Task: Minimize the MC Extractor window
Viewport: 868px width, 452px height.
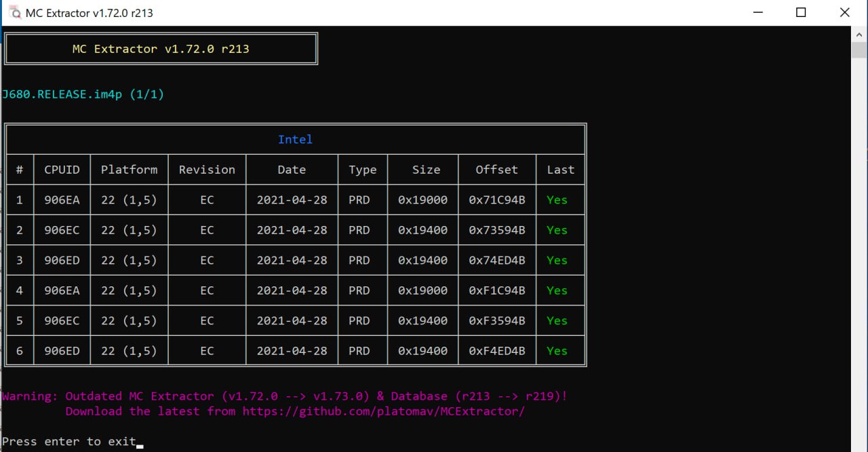Action: click(757, 12)
